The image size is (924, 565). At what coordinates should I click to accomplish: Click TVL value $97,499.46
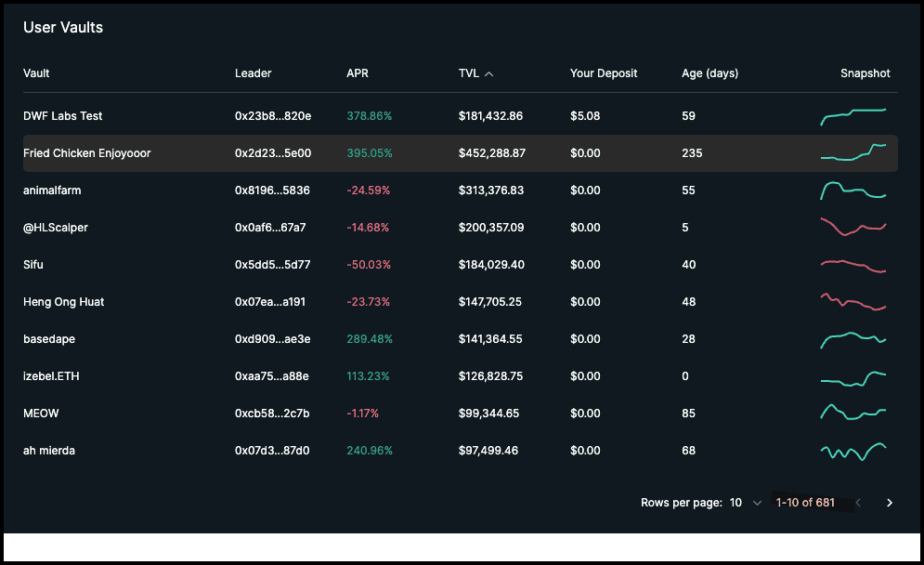pyautogui.click(x=488, y=451)
